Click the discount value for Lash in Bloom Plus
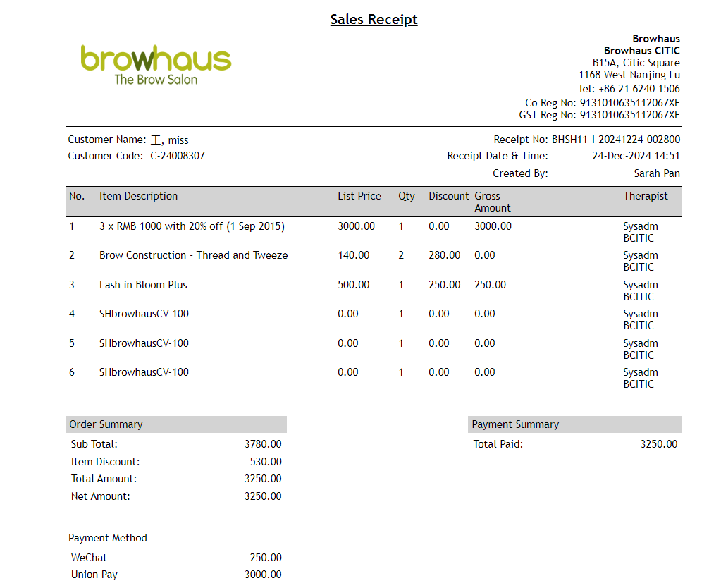This screenshot has height=588, width=709. [445, 285]
